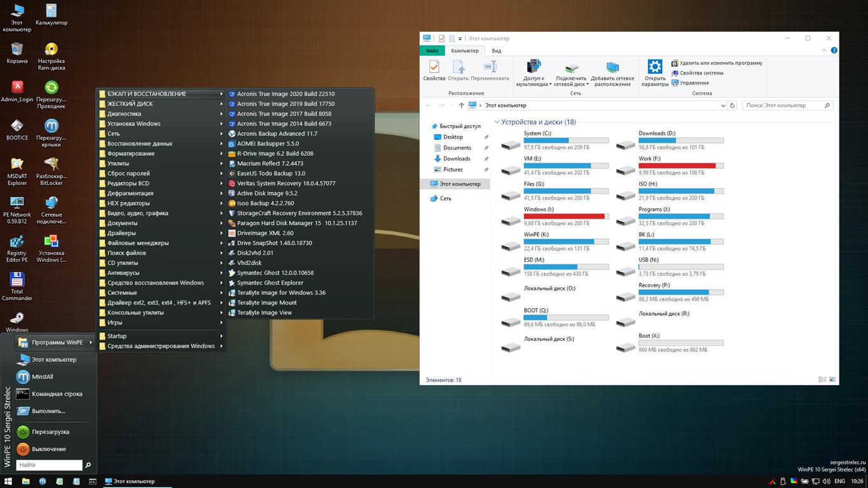Select 'Acronis True Image 2020 Build 22510'
Screen dimensions: 868x488
[x=285, y=93]
